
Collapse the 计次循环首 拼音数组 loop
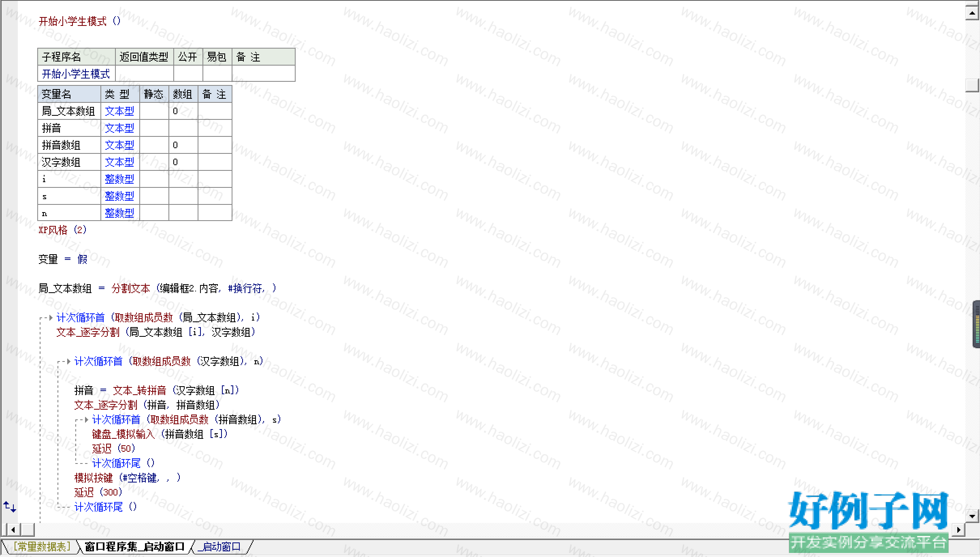click(x=86, y=420)
